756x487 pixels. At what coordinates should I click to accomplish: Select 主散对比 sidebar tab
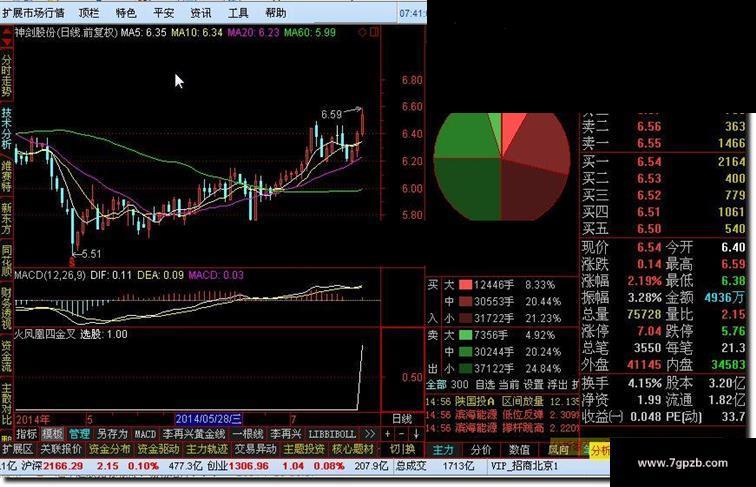(x=6, y=404)
